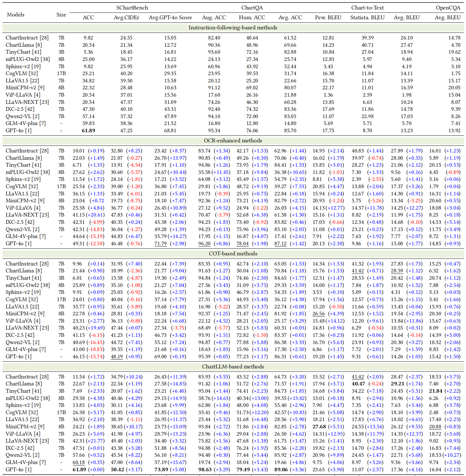Click the OCR-enhanced methods section header
This screenshot has height=476, width=466.
233,140
